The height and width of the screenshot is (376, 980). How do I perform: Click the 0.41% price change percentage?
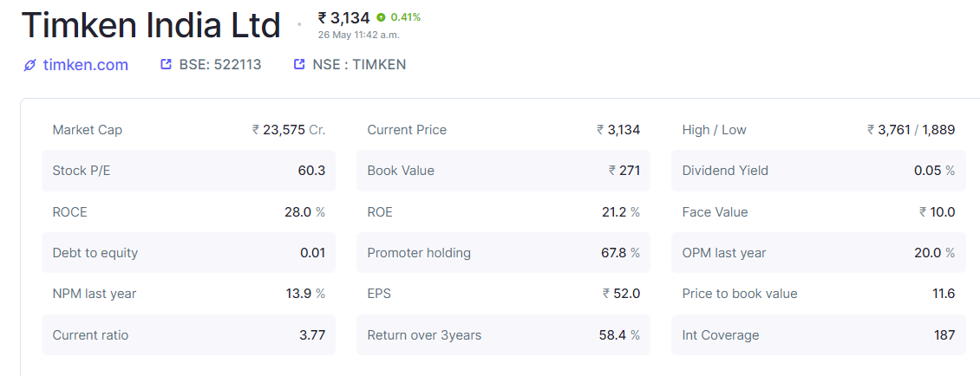click(406, 17)
